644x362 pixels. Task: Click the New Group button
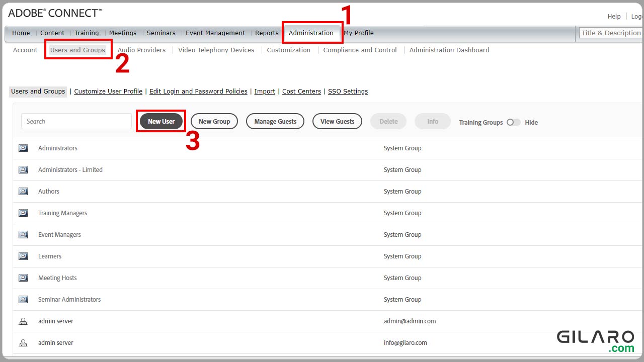point(214,121)
